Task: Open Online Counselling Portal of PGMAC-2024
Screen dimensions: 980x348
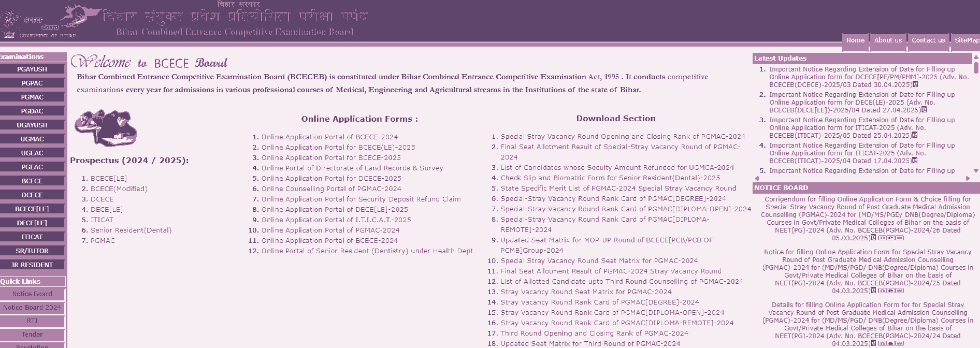Action: (x=331, y=189)
